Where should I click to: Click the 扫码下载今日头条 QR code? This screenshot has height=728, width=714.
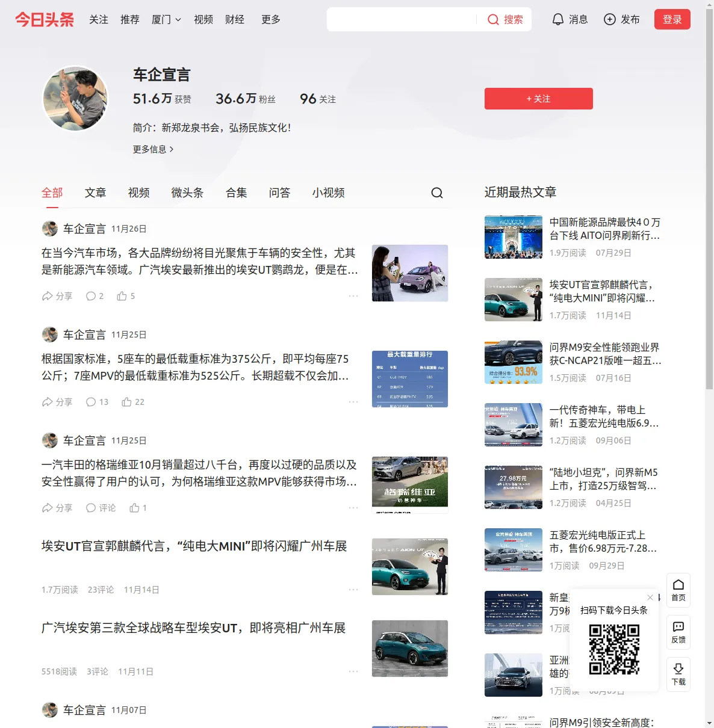pos(614,649)
